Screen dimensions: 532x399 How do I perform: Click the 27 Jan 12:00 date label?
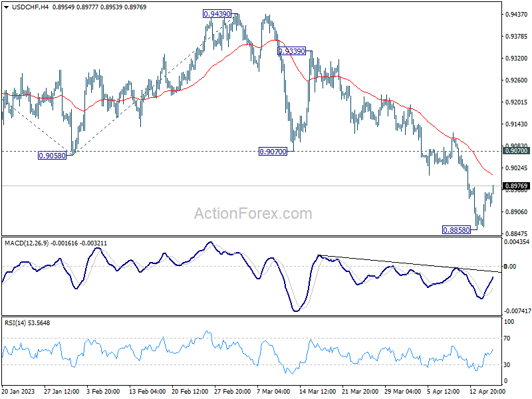click(61, 391)
